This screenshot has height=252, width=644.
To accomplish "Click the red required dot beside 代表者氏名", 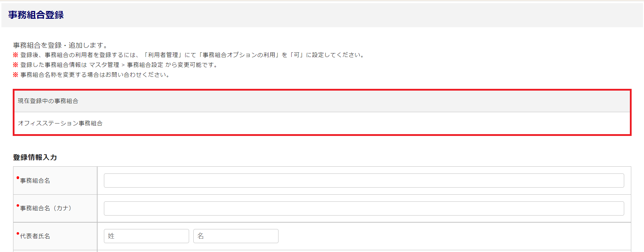I will tap(18, 233).
